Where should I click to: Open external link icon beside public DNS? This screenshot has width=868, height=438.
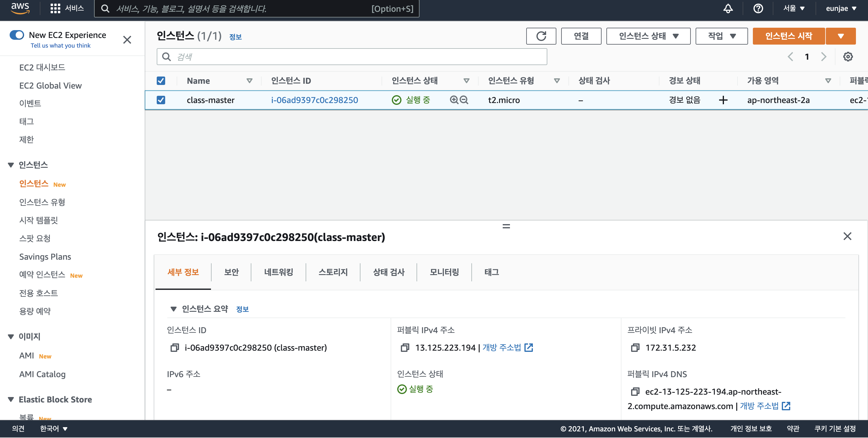coord(786,406)
